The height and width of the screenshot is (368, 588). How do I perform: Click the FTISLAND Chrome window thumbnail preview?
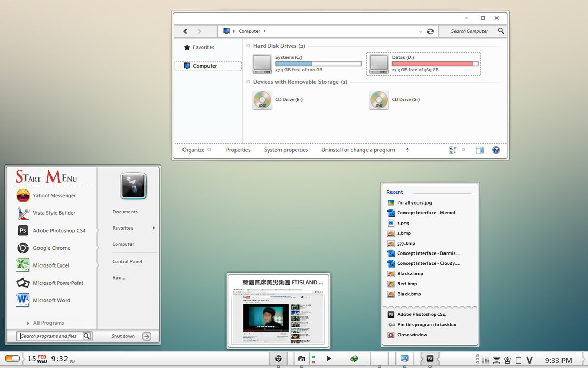coord(278,316)
